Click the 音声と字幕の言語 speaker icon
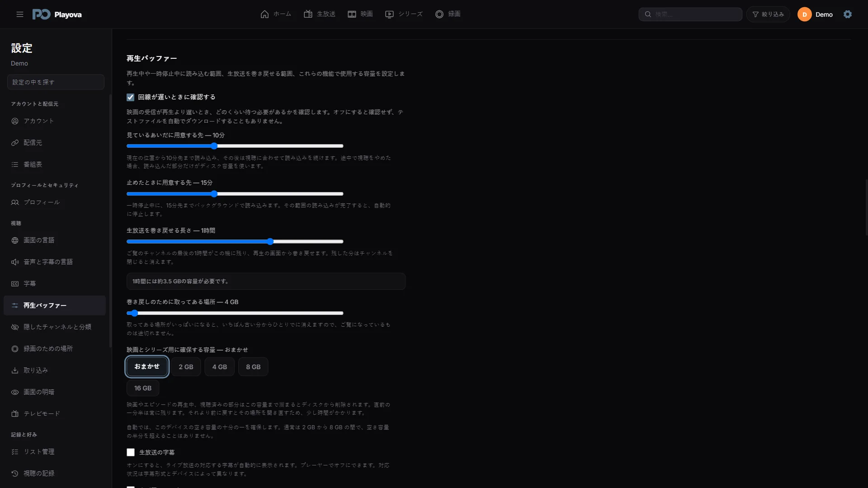Image resolution: width=868 pixels, height=488 pixels. point(15,262)
